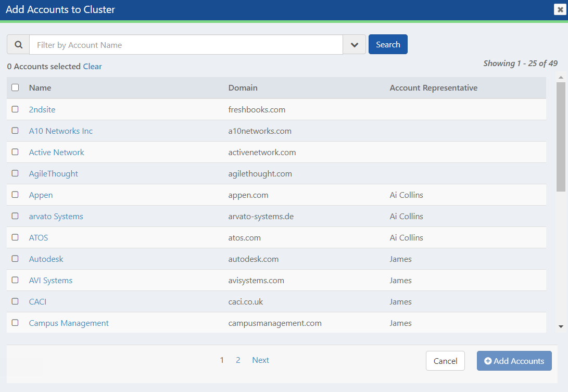568x392 pixels.
Task: Open the arvato Systems account link
Action: (x=56, y=216)
